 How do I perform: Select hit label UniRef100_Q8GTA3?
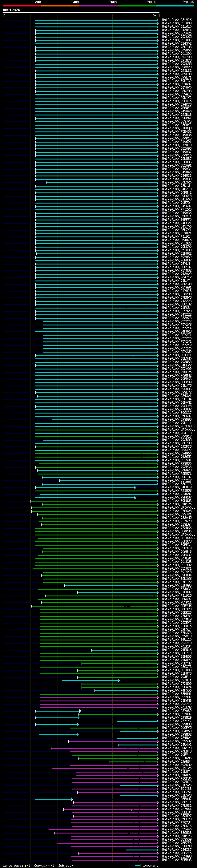[177, 47]
